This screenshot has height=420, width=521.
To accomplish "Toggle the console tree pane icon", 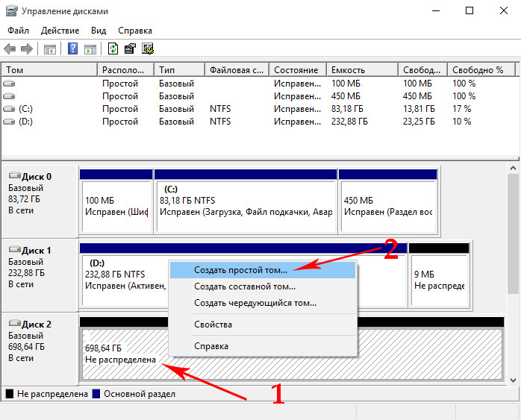I will 50,49.
